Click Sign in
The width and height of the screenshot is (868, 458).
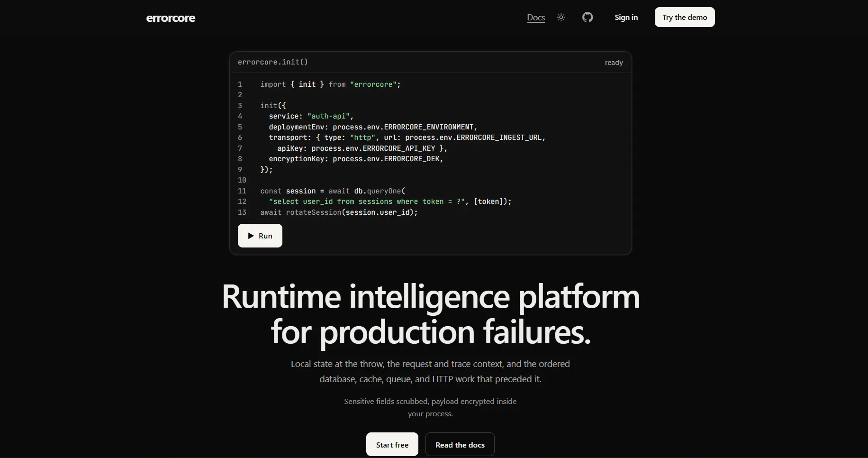click(x=626, y=18)
